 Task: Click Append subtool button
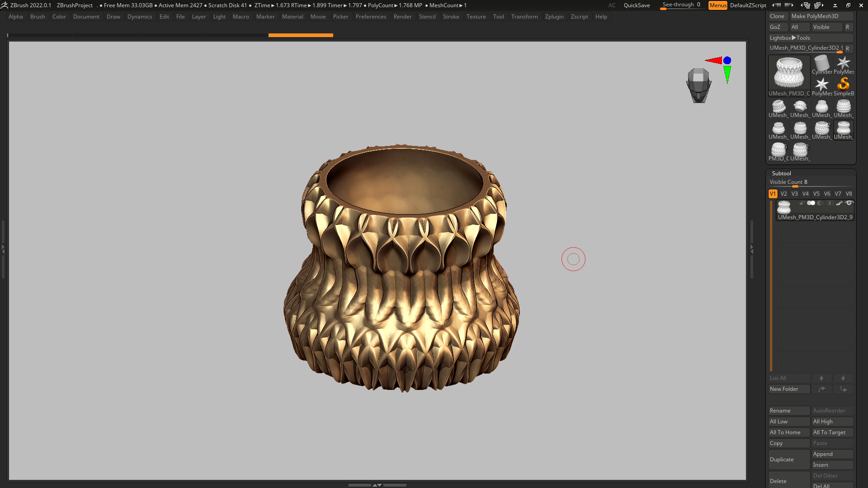tap(833, 454)
